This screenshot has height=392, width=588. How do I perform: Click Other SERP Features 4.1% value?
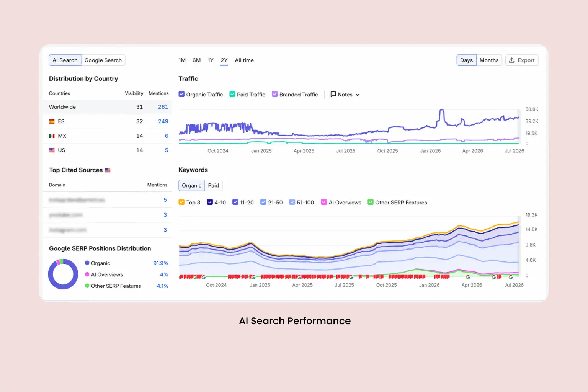[x=162, y=286]
